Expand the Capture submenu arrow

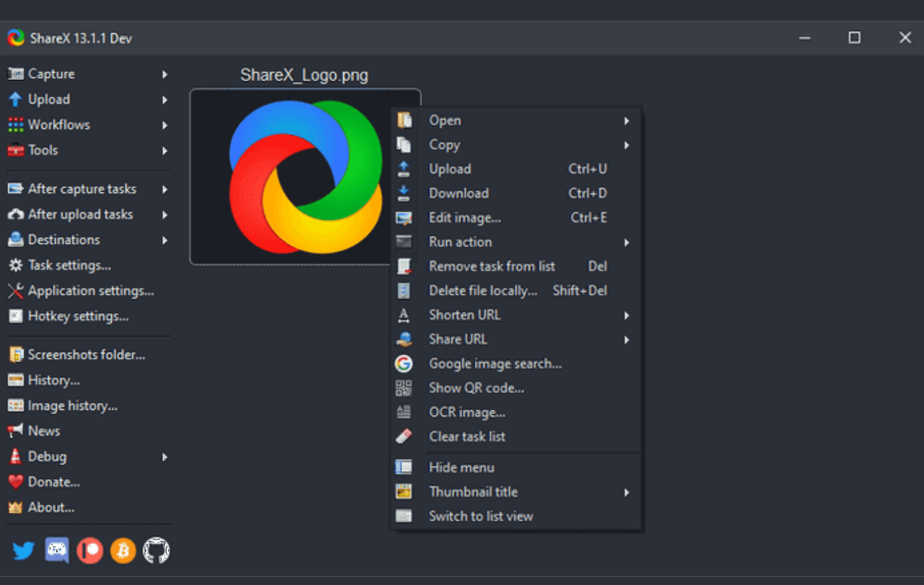[x=164, y=74]
